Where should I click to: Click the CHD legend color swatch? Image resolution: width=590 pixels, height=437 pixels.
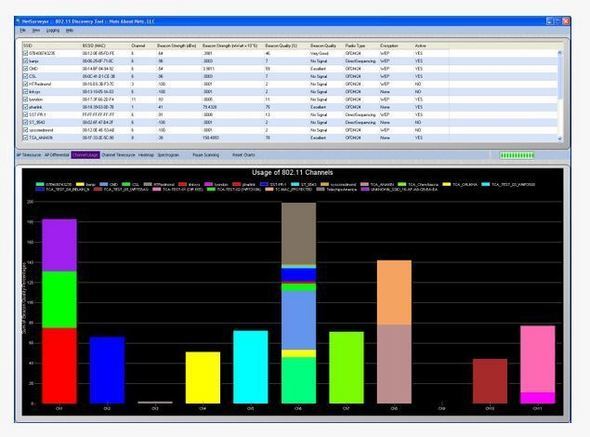103,184
